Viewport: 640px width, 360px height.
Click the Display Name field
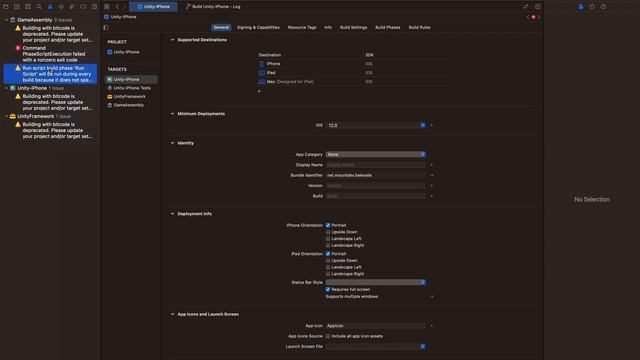pos(376,165)
